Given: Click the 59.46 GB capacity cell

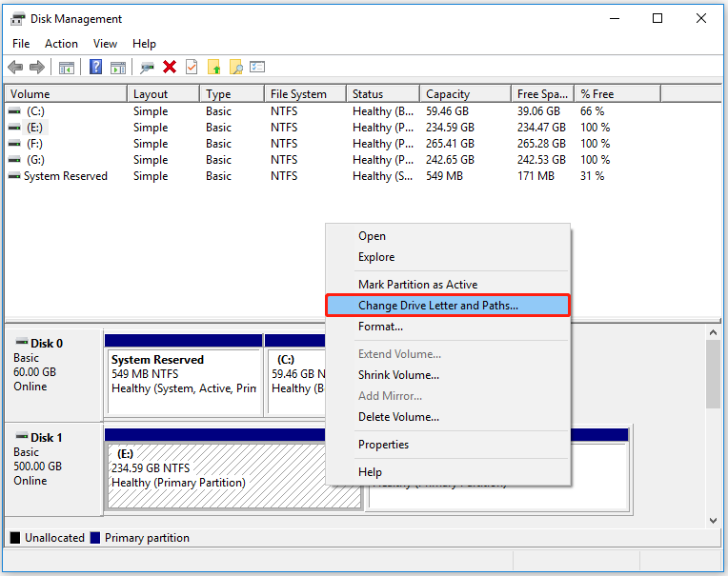Looking at the screenshot, I should tap(448, 111).
